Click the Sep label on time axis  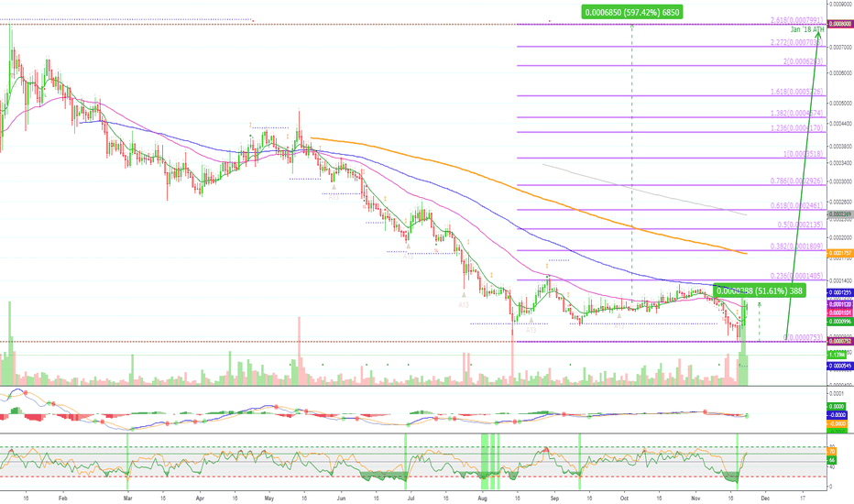tap(554, 498)
